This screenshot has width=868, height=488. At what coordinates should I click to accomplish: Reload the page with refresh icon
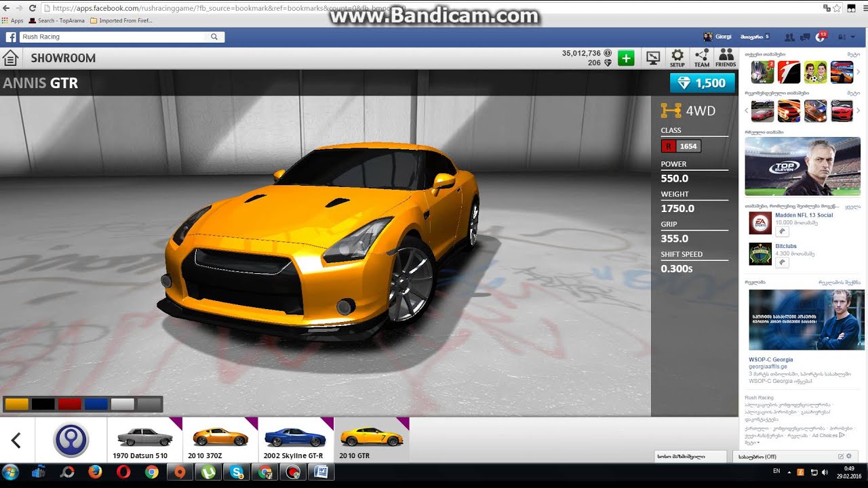pyautogui.click(x=33, y=8)
